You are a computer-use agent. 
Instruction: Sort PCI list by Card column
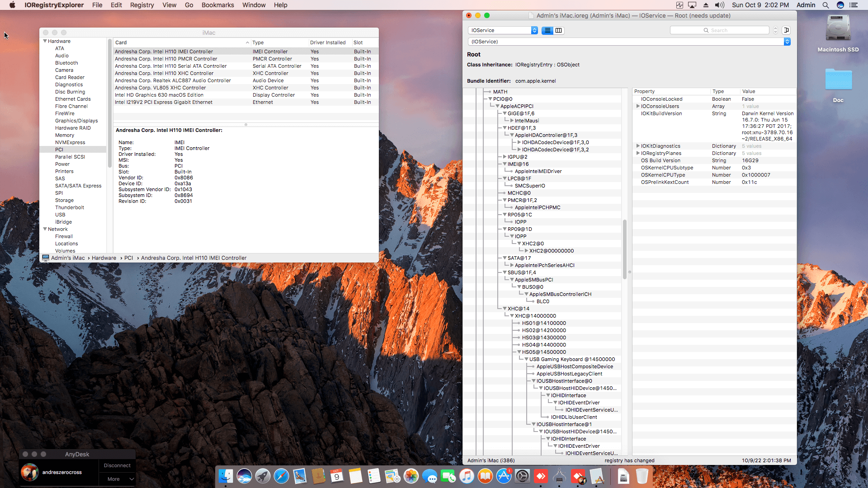click(x=182, y=42)
